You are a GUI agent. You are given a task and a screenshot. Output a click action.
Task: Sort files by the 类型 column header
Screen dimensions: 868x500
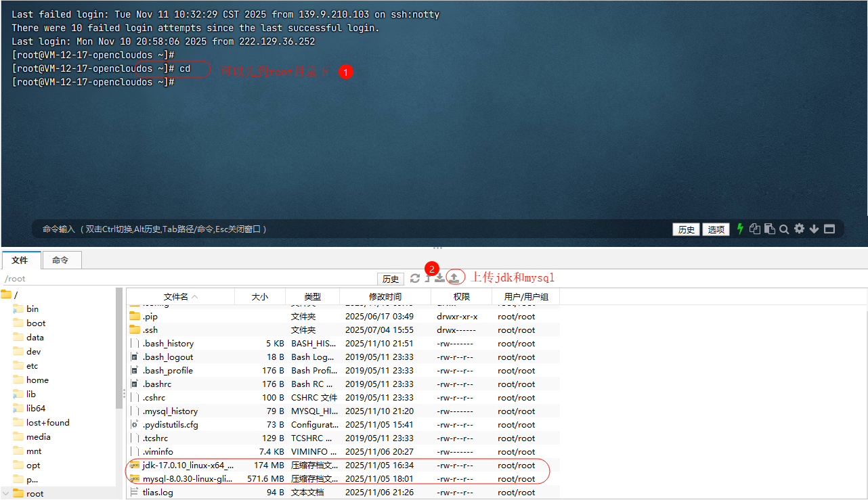(x=312, y=296)
